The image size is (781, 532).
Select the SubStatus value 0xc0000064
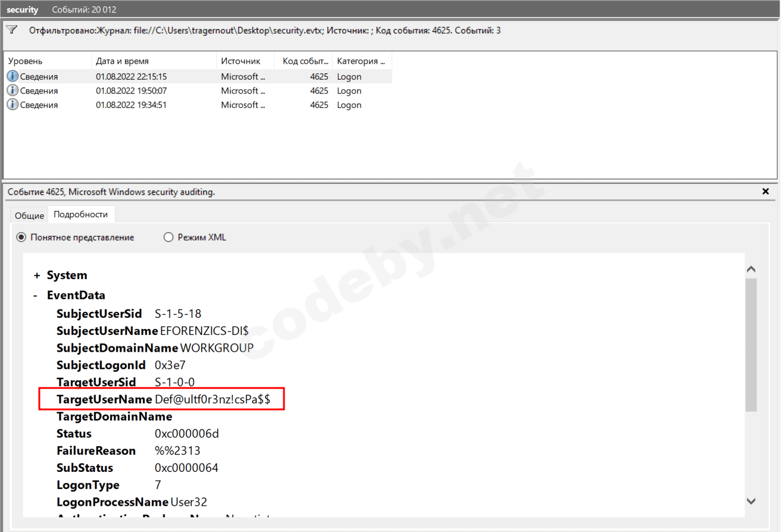(186, 468)
